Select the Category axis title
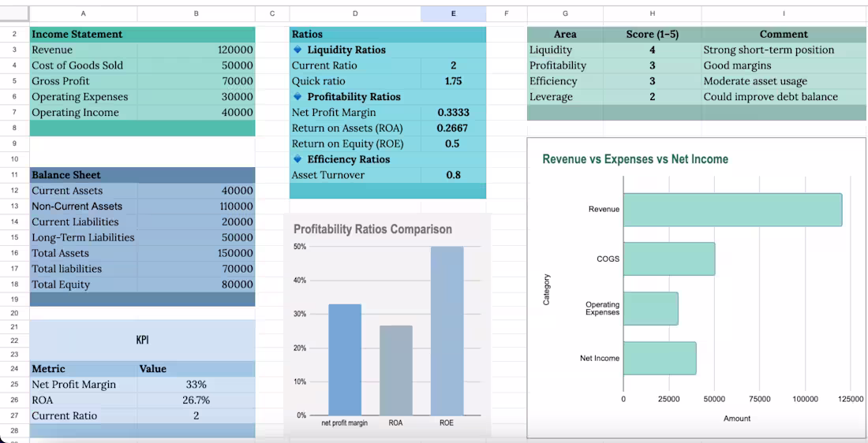Viewport: 868px width, 443px height. point(546,290)
